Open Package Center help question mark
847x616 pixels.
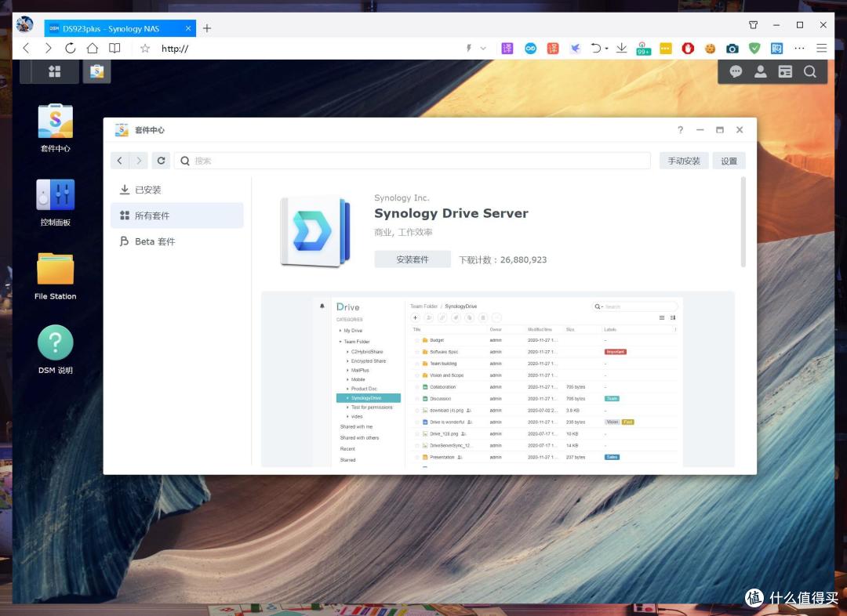[680, 129]
